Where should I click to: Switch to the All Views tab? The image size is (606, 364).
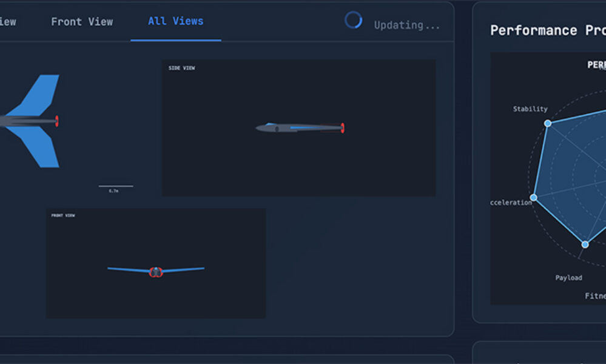point(175,21)
